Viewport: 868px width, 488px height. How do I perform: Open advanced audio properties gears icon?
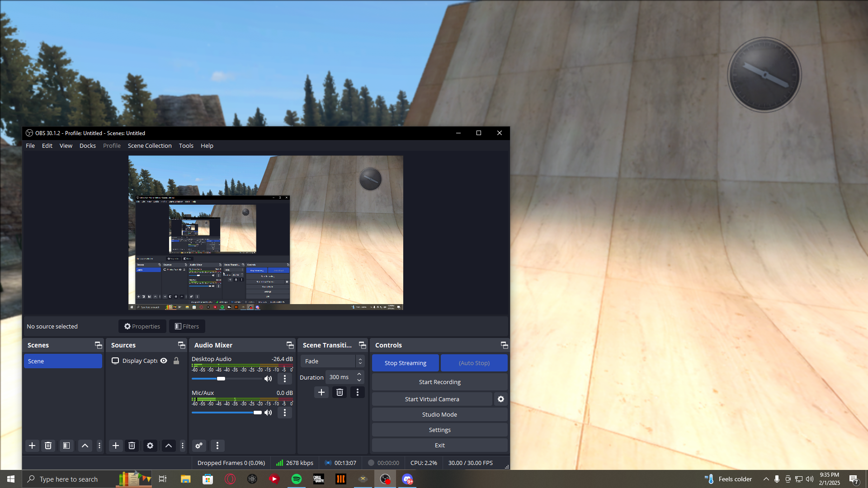pos(199,446)
